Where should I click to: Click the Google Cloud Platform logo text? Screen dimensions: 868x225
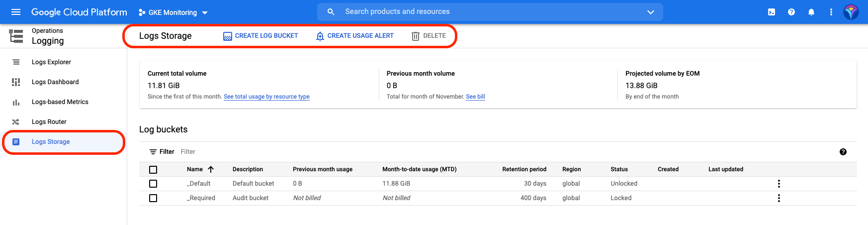click(79, 12)
